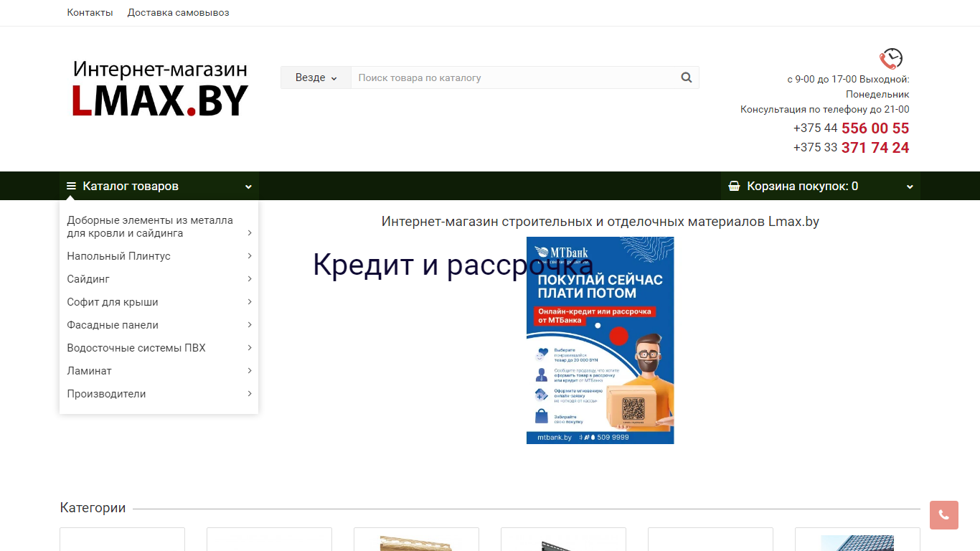Collapse the Каталог товаров chevron
This screenshot has width=980, height=551.
pyautogui.click(x=248, y=187)
